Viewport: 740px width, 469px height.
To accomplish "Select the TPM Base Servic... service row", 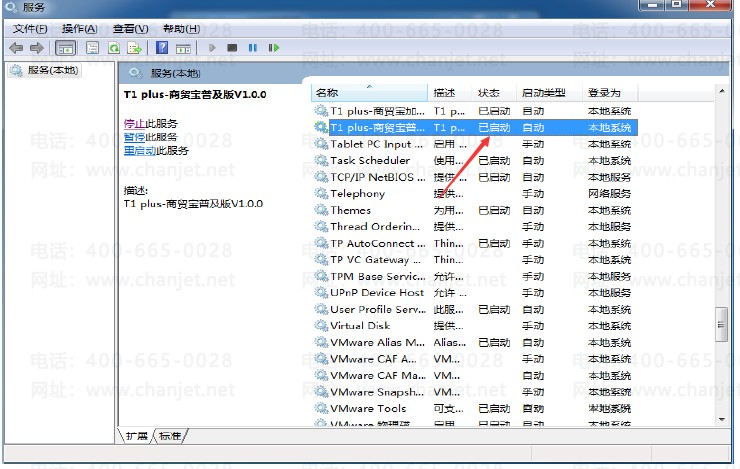I will [474, 276].
